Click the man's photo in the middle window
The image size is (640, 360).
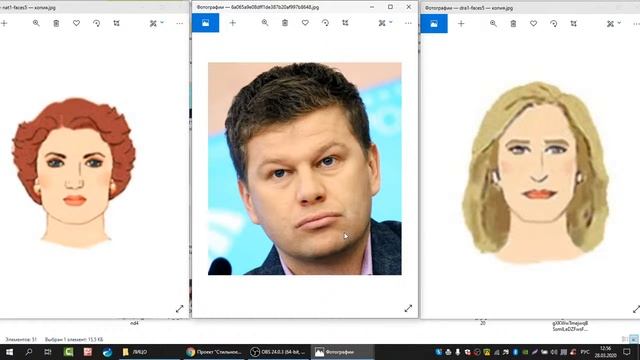[x=304, y=169]
